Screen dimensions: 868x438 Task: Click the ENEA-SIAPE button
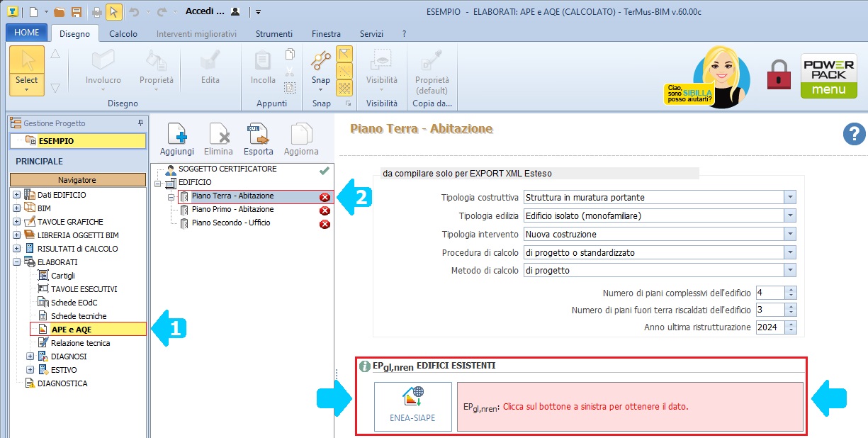click(x=412, y=406)
